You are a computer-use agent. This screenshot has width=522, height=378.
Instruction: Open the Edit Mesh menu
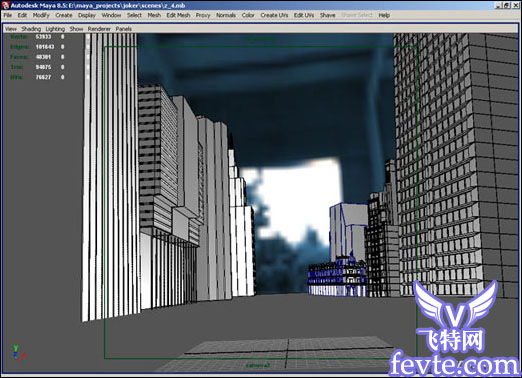tap(178, 15)
